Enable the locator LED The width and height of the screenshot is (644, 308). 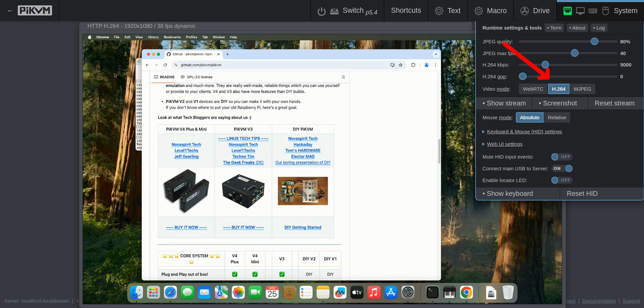coord(562,180)
